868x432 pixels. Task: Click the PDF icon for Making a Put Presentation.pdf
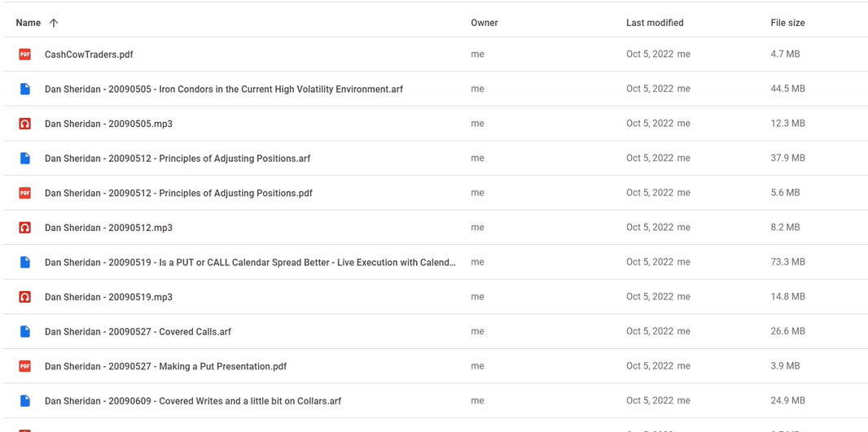[25, 366]
